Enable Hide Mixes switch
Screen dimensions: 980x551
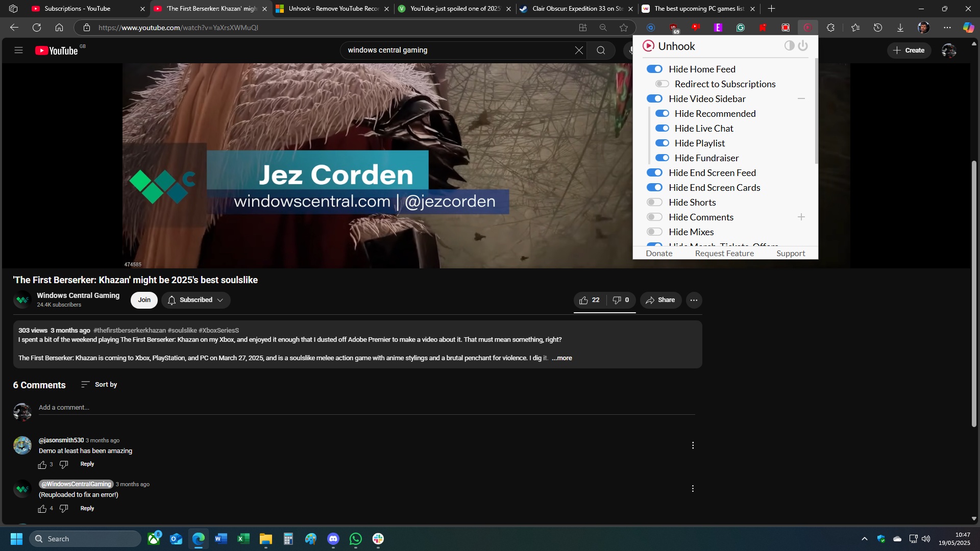(654, 232)
